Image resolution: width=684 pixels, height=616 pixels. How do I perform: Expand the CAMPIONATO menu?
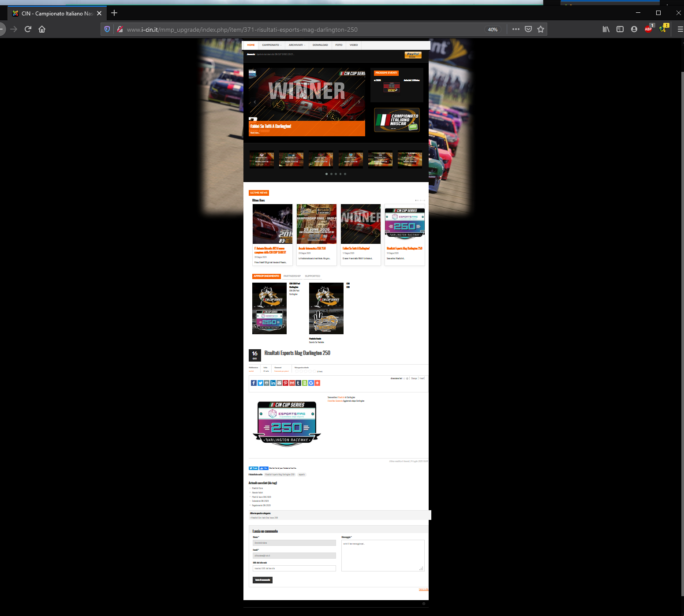point(272,45)
